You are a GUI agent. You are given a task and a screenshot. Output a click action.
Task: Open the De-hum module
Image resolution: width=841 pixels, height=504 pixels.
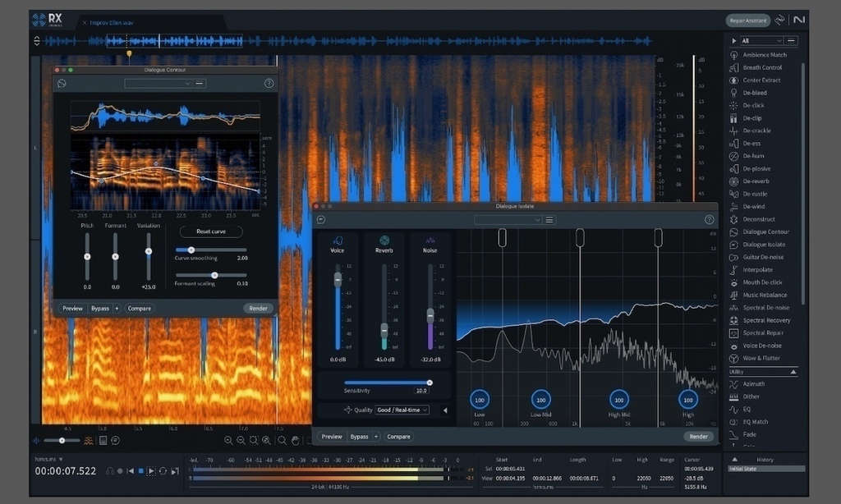click(x=747, y=156)
